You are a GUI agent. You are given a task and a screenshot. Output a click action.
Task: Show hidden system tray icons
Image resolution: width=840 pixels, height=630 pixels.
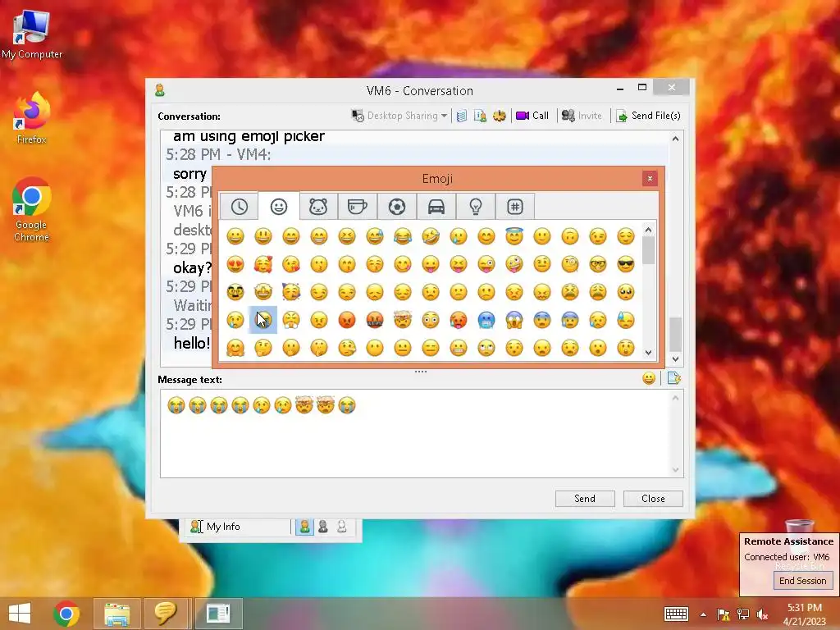click(703, 614)
